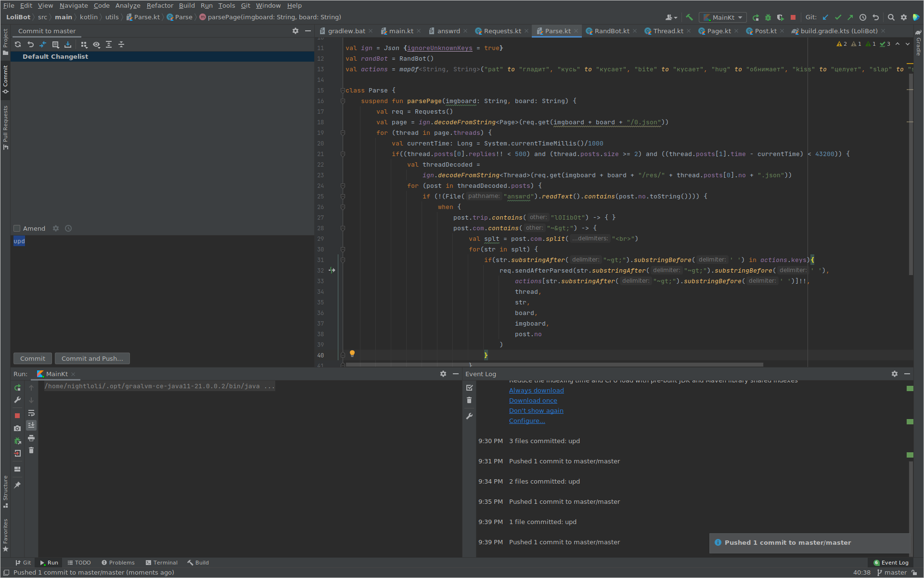
Task: Click the Always download link
Action: 536,391
